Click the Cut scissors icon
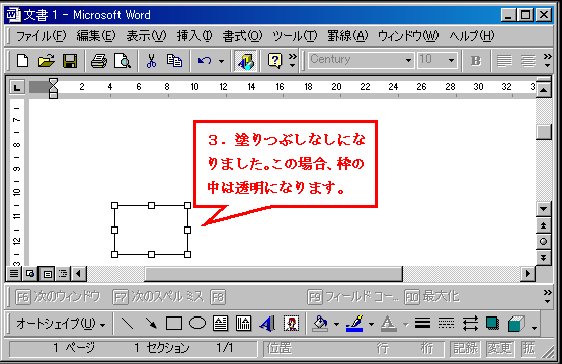 click(151, 61)
